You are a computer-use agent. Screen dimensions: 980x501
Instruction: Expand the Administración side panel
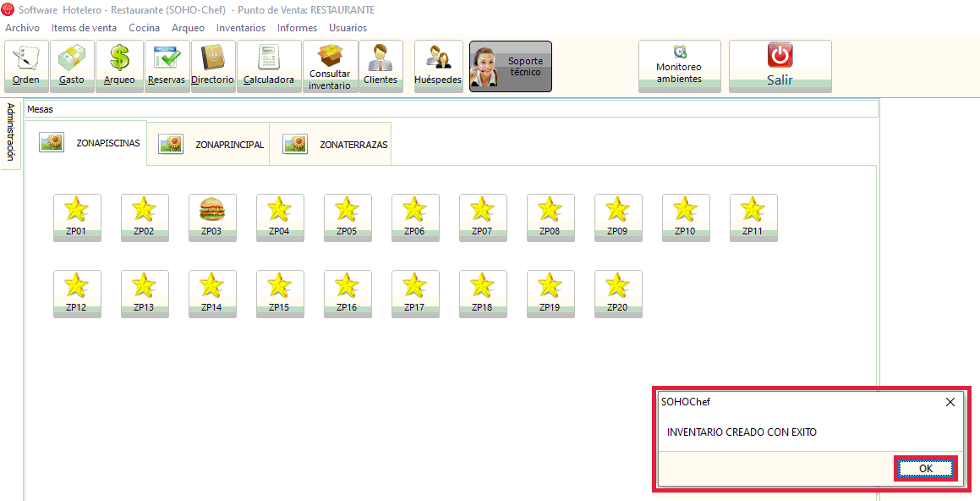[x=11, y=132]
